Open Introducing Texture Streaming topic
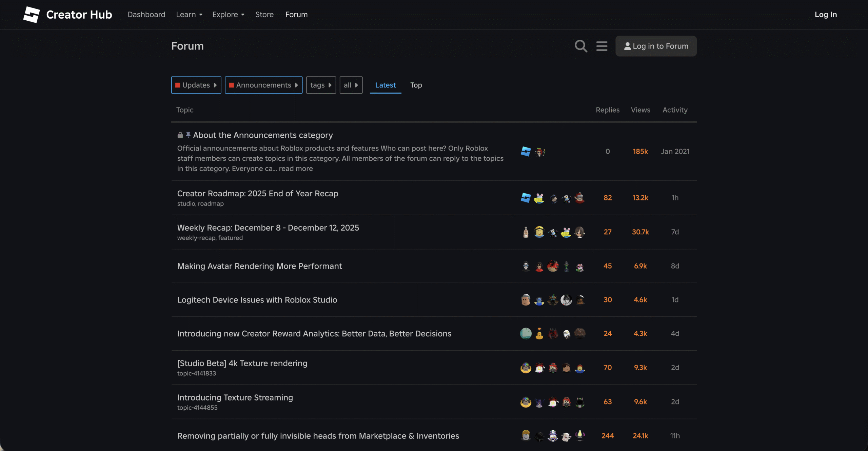This screenshot has height=451, width=868. pos(235,397)
